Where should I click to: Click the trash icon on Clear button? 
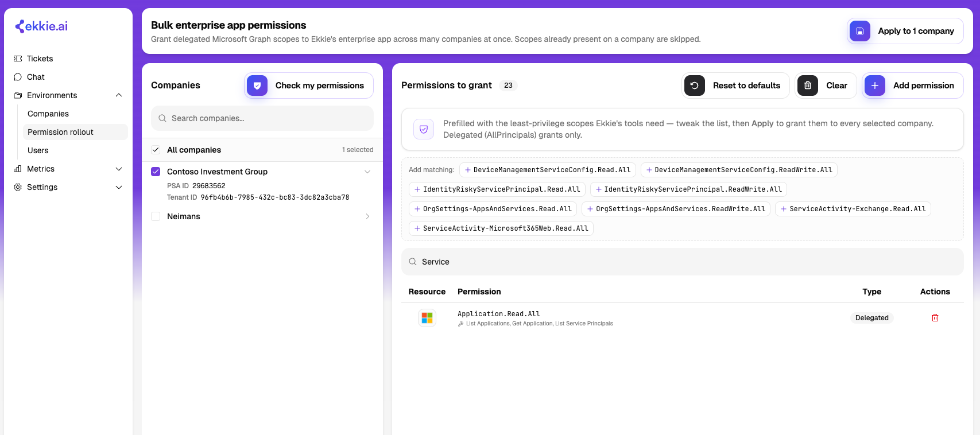808,86
